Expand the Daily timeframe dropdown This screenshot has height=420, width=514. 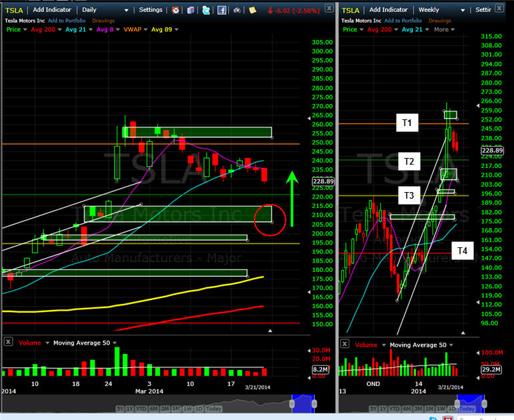point(126,11)
